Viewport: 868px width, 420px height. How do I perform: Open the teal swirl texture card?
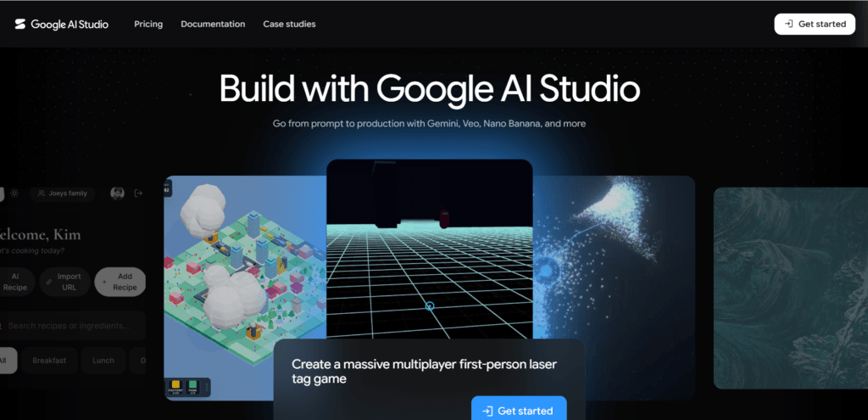click(x=791, y=288)
